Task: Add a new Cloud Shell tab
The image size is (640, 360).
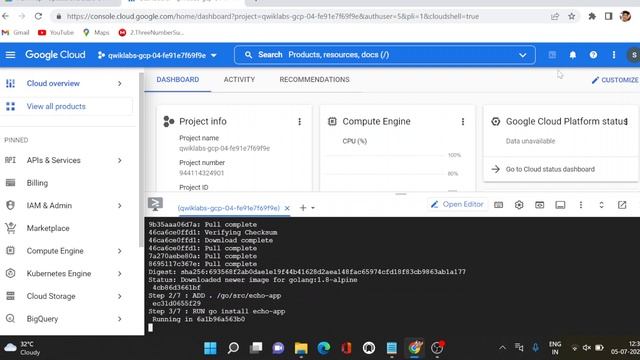Action: click(x=303, y=208)
